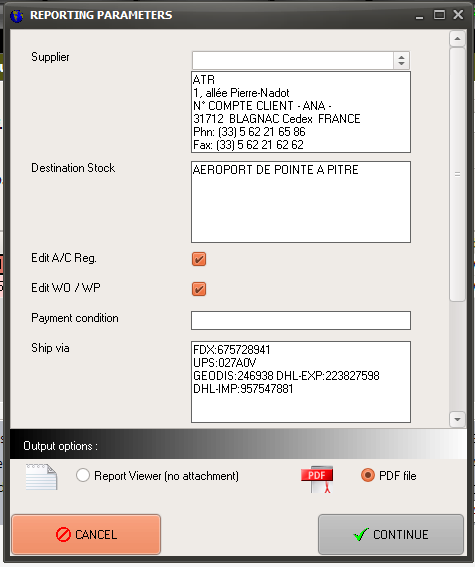Click the 'AEROPORT DE POINTE A PITRE' text
This screenshot has height=567, width=475.
275,170
